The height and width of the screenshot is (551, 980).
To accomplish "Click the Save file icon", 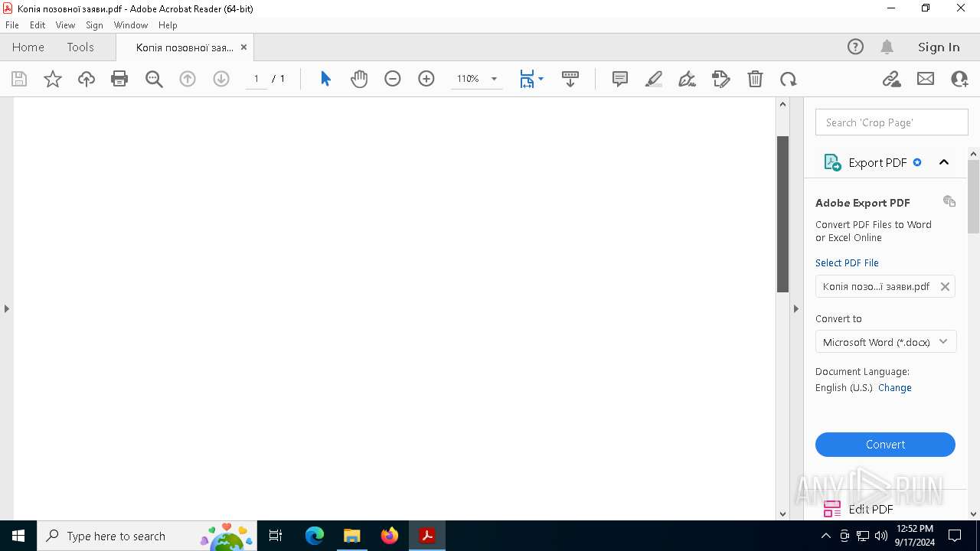I will click(x=19, y=79).
